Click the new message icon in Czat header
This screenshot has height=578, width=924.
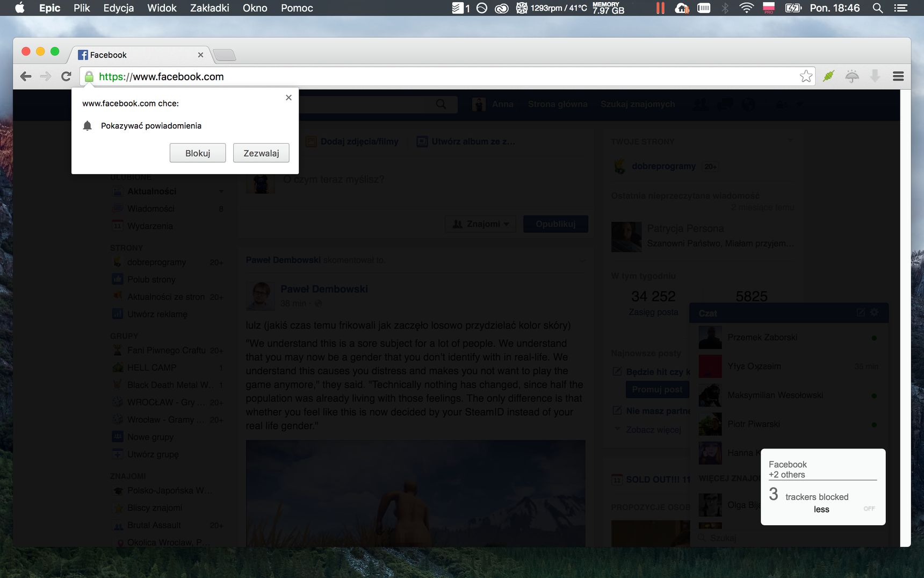tap(861, 312)
